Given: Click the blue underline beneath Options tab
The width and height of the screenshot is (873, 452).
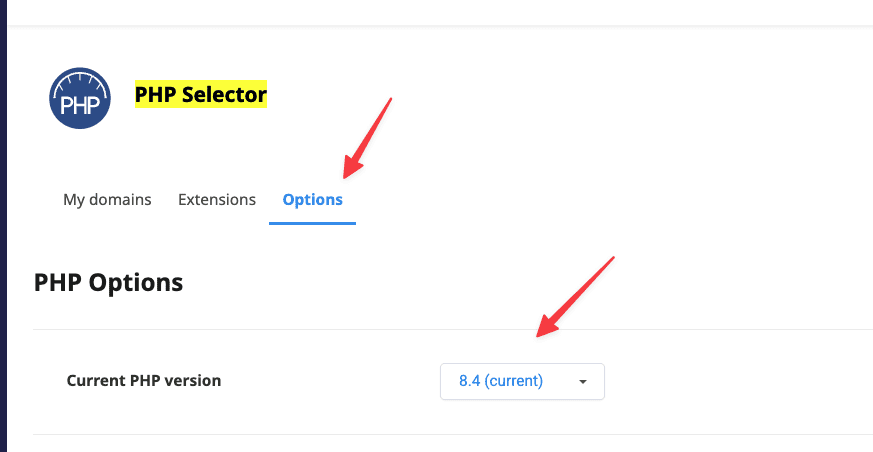Looking at the screenshot, I should coord(312,223).
